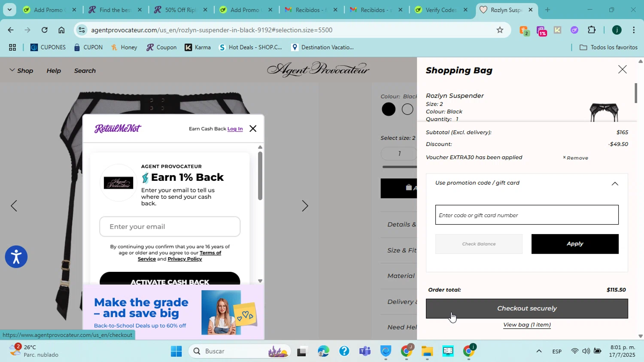The image size is (644, 362).
Task: Click the pink 1% cashback extension icon
Action: pos(541,30)
